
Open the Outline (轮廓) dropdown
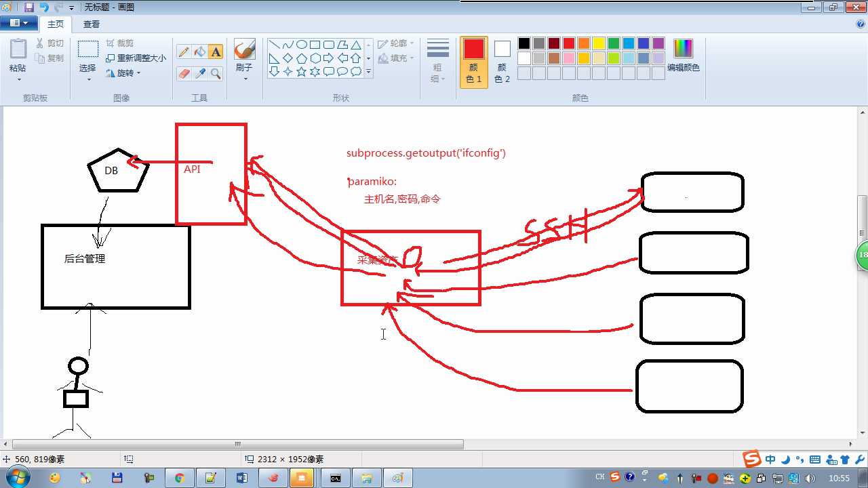(x=396, y=43)
